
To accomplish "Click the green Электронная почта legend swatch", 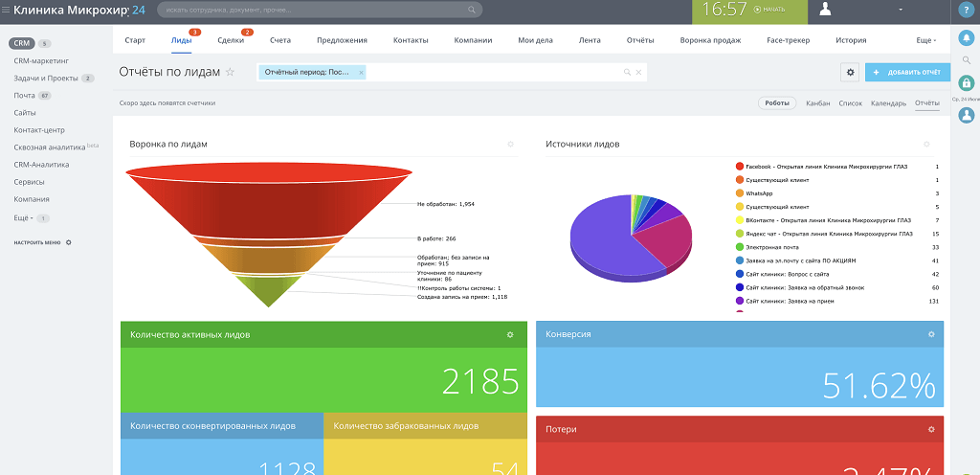I will [740, 247].
